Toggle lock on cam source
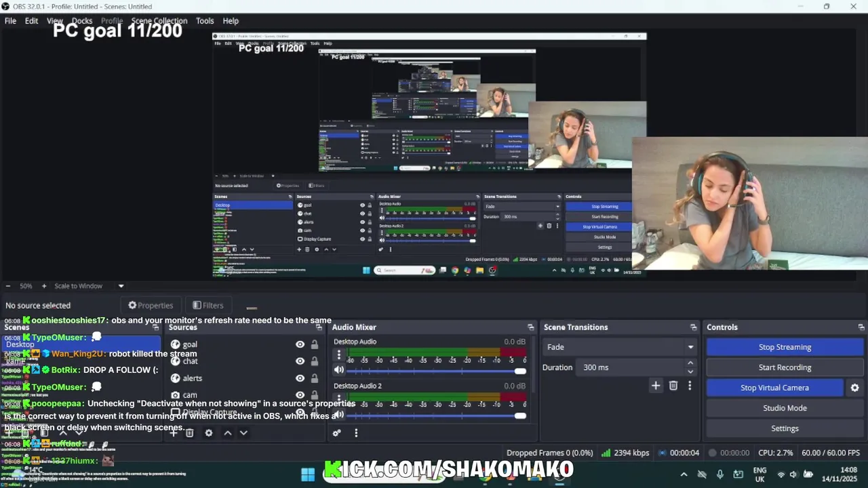The image size is (868, 488). 315,395
